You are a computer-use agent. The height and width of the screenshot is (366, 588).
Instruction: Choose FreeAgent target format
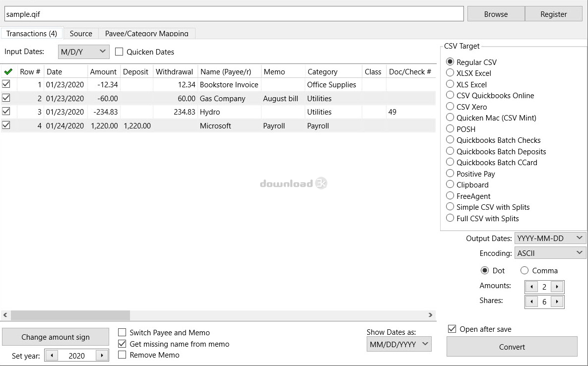click(x=450, y=195)
